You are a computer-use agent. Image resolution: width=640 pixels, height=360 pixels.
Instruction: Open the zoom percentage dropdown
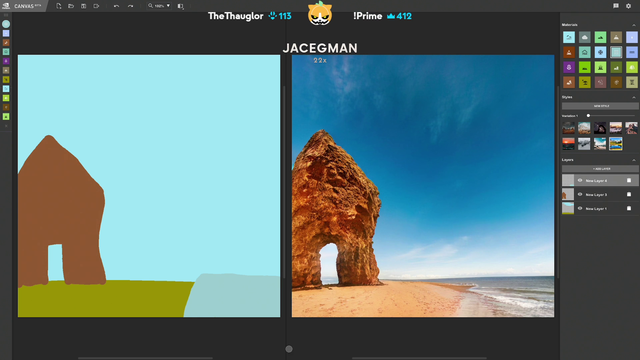click(x=159, y=6)
